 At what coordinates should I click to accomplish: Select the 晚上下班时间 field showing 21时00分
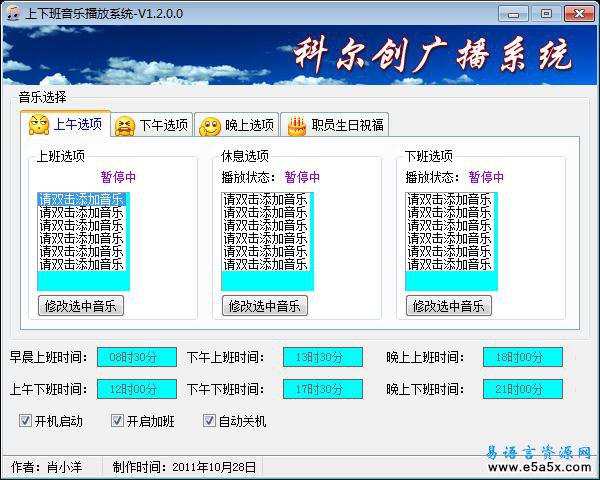(523, 389)
